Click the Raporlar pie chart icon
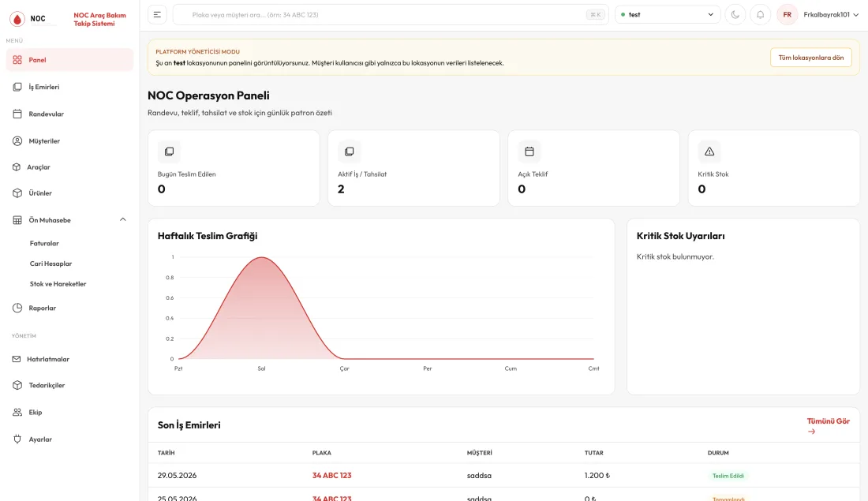 pyautogui.click(x=17, y=308)
